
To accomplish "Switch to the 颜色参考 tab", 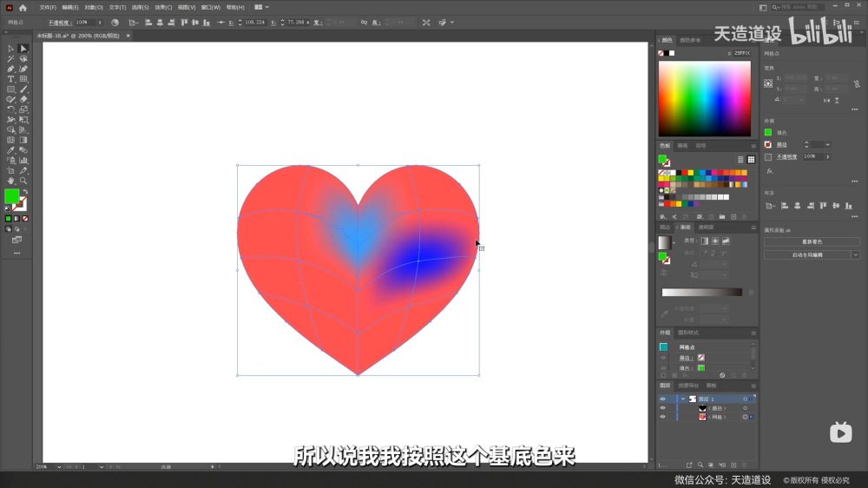I will click(690, 41).
